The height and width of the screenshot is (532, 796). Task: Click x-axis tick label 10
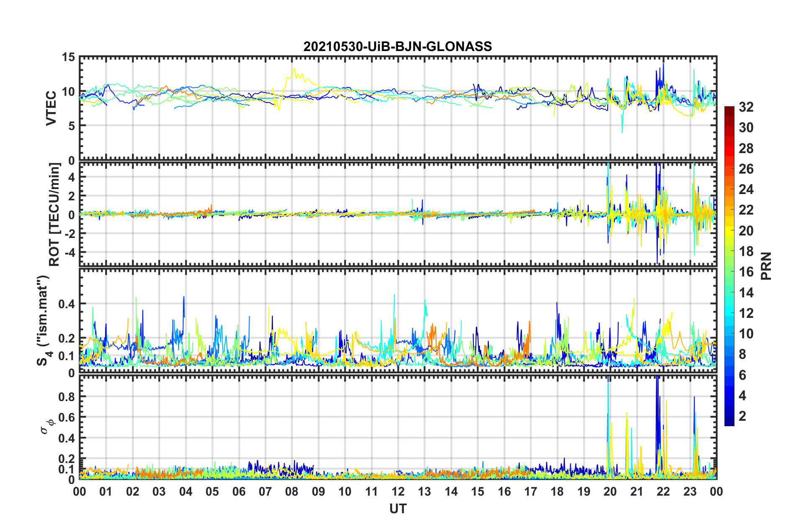pyautogui.click(x=345, y=491)
